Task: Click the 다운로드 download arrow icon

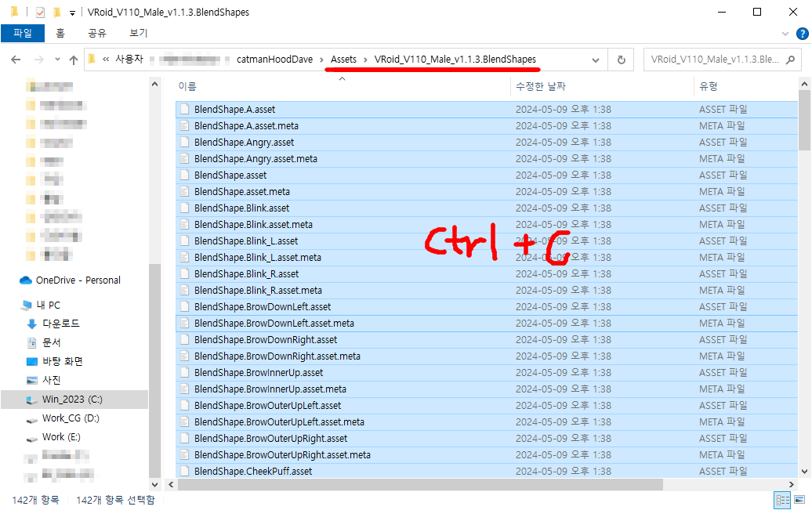Action: pos(31,324)
